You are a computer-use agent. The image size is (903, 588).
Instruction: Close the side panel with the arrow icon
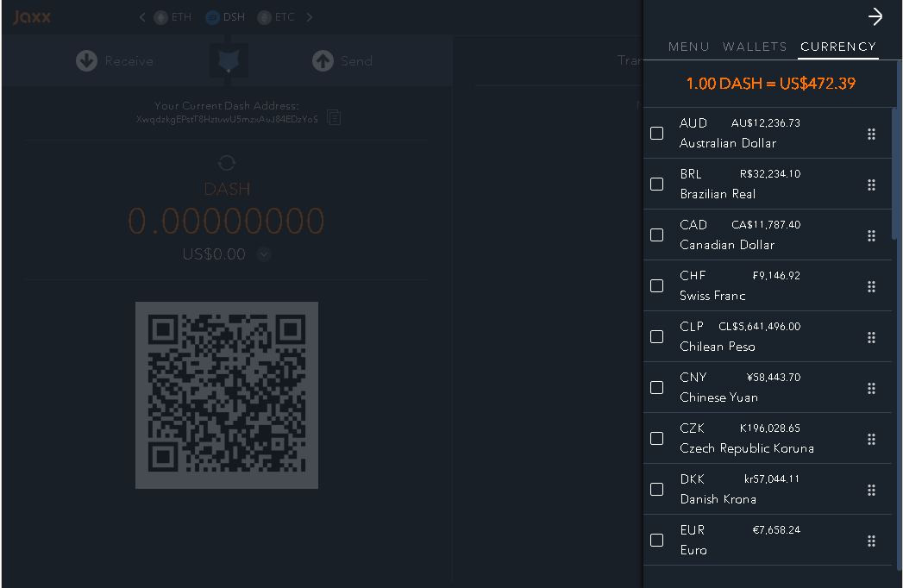pyautogui.click(x=875, y=16)
